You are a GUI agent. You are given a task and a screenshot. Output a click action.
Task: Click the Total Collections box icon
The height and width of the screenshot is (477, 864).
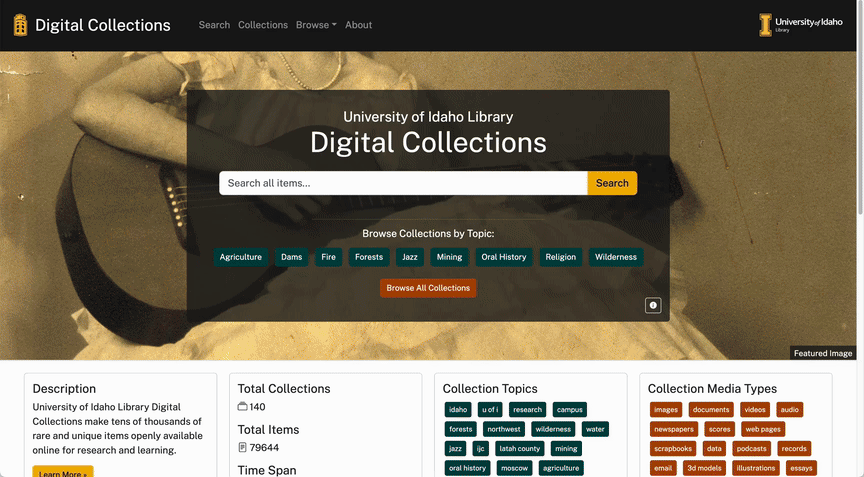point(242,406)
